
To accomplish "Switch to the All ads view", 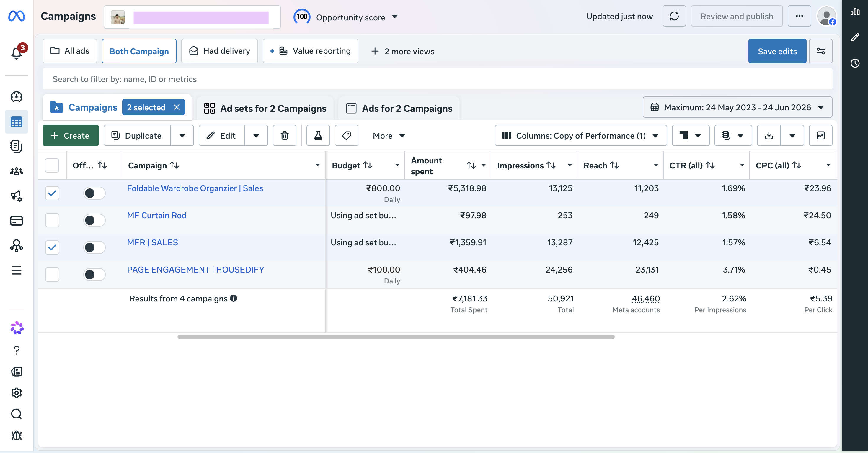I will pyautogui.click(x=70, y=51).
